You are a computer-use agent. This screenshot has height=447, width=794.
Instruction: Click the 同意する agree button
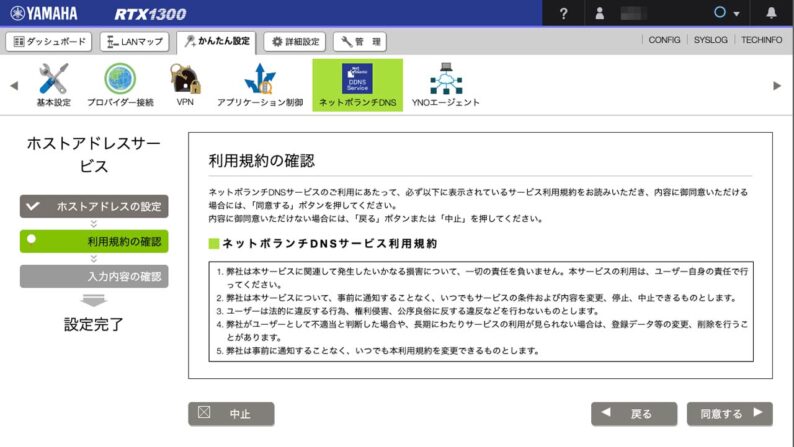click(730, 414)
